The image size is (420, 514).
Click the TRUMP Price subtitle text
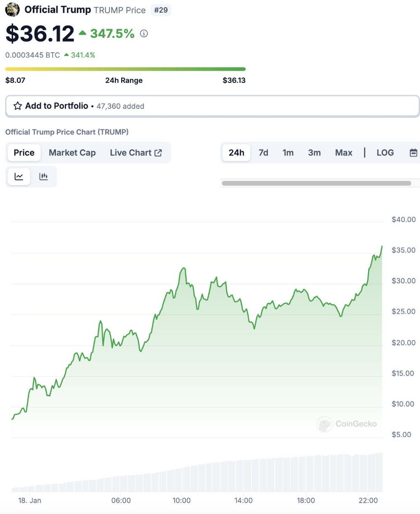(120, 10)
